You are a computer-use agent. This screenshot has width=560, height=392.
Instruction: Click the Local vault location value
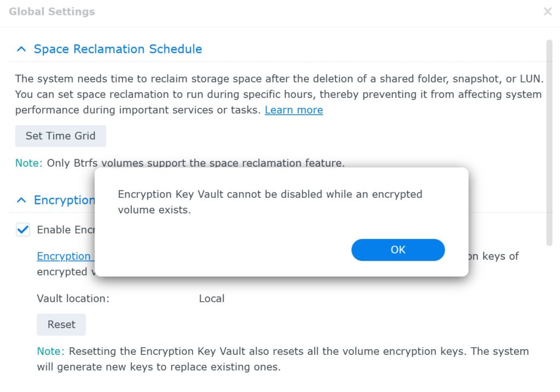point(212,299)
